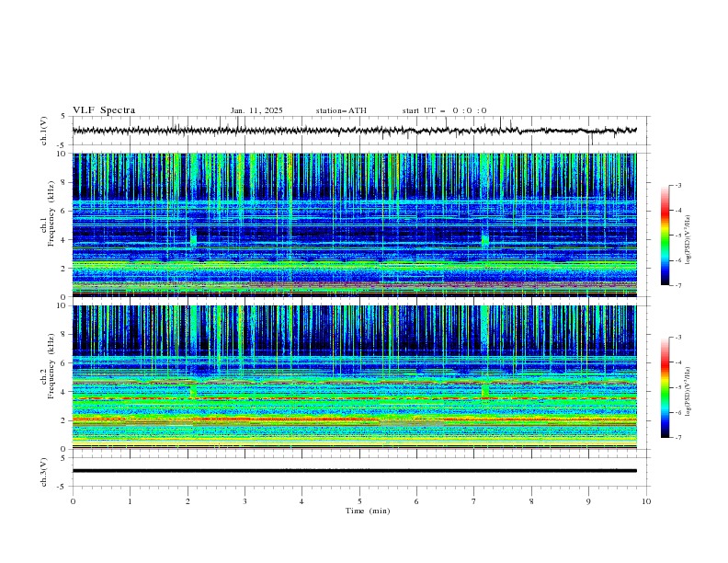Click the upper "log(PSD)(V²/Hz)" color bar label
The width and height of the screenshot is (728, 563).
[688, 240]
